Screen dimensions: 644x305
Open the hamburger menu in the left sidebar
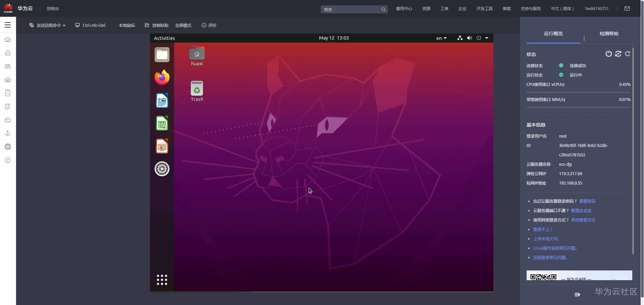pos(8,25)
